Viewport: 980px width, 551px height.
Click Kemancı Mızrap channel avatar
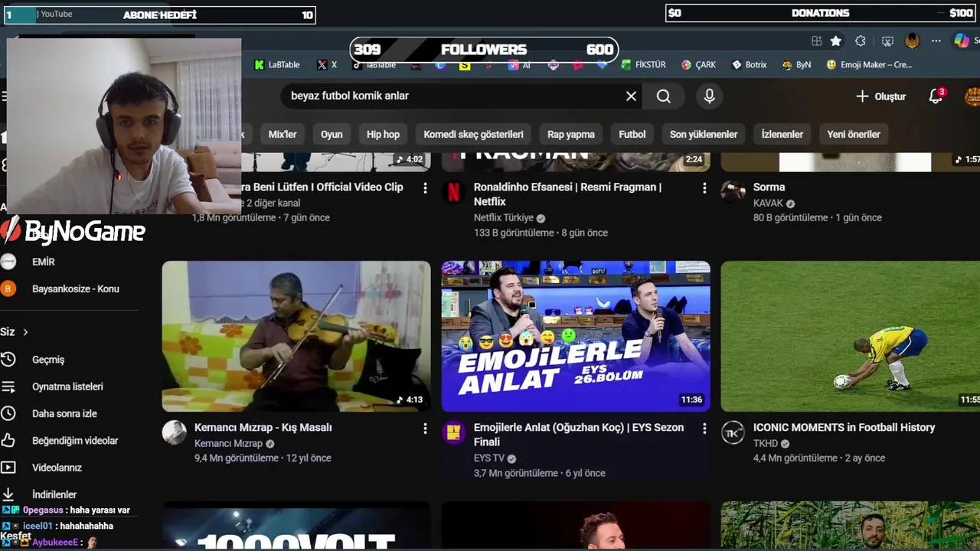[x=175, y=432]
